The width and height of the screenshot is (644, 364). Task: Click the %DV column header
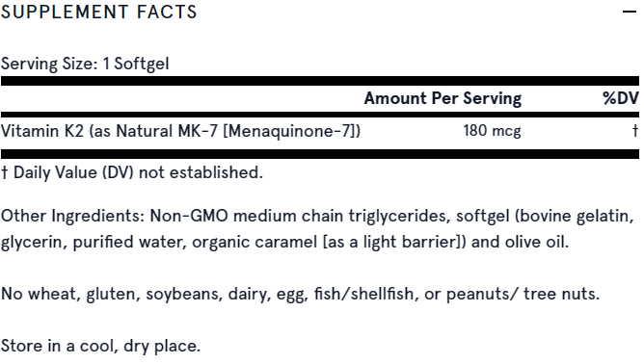pos(621,98)
